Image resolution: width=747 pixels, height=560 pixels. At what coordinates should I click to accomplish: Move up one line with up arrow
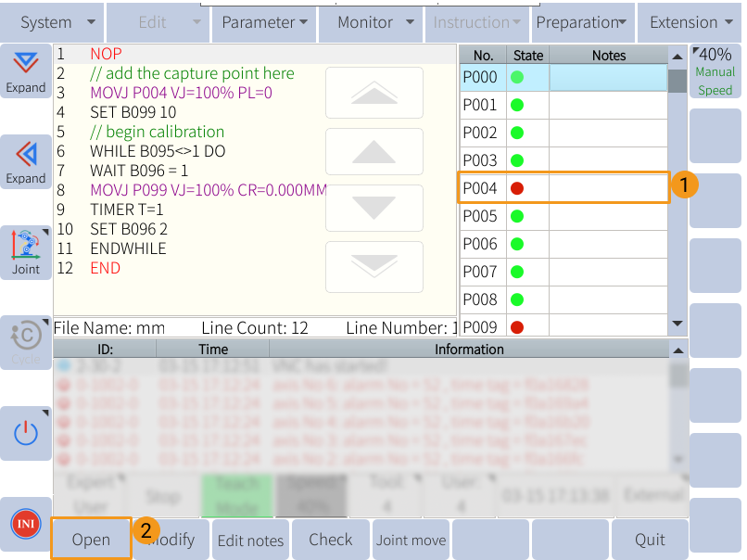[373, 152]
